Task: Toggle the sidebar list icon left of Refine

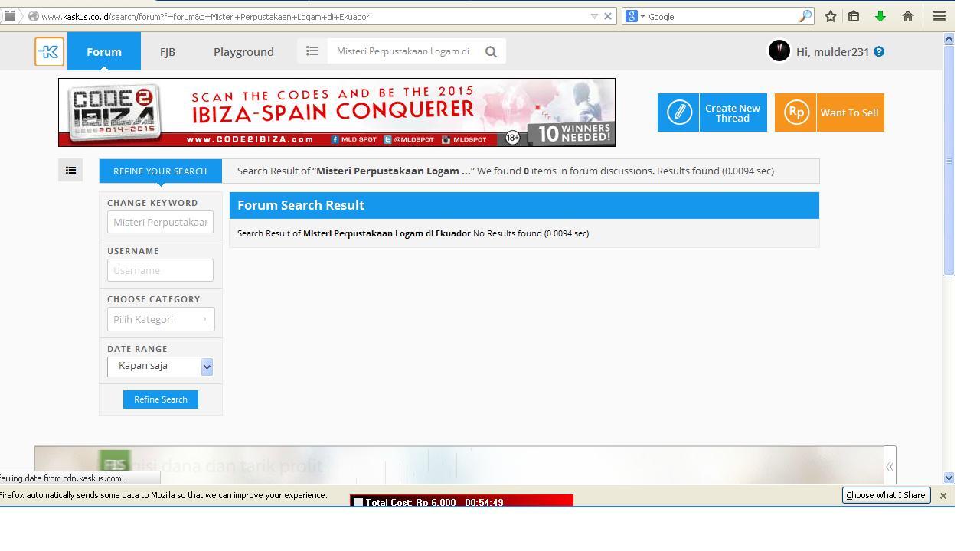Action: point(70,171)
